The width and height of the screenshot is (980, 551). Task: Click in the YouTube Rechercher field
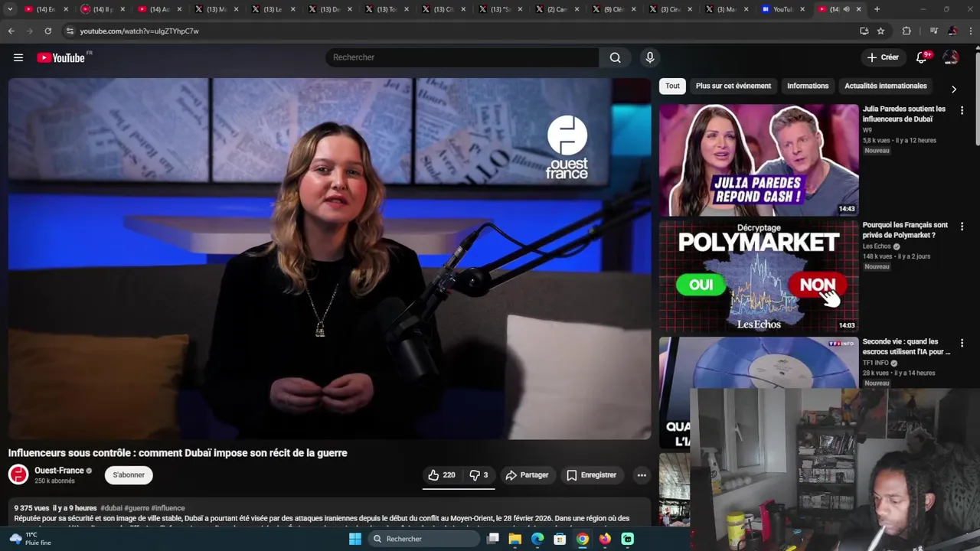point(462,57)
